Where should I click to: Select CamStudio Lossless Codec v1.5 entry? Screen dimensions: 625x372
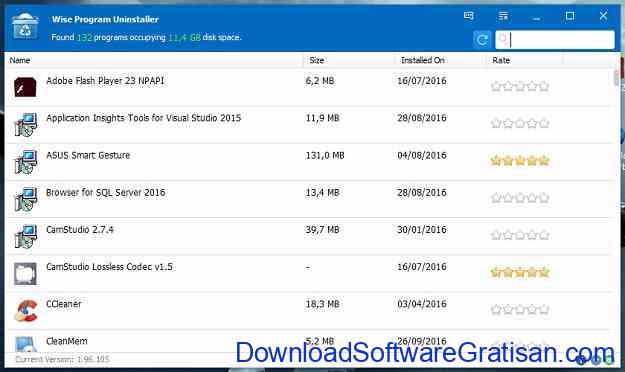[109, 267]
